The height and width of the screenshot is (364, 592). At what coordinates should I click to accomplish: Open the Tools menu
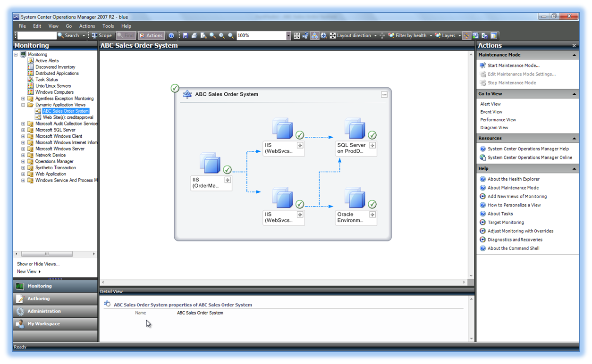[108, 26]
